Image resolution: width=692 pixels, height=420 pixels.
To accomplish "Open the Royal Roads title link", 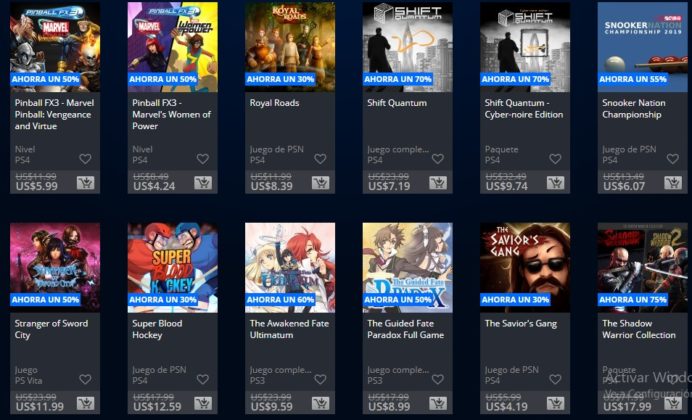I will (275, 103).
